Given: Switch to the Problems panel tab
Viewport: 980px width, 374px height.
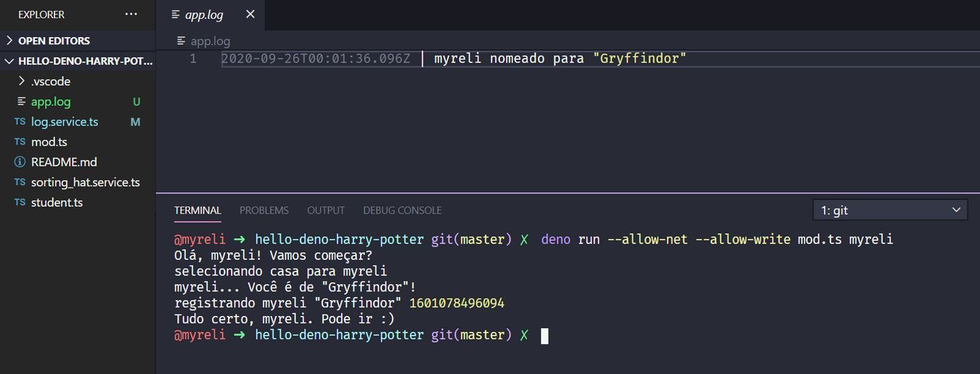Looking at the screenshot, I should (264, 211).
